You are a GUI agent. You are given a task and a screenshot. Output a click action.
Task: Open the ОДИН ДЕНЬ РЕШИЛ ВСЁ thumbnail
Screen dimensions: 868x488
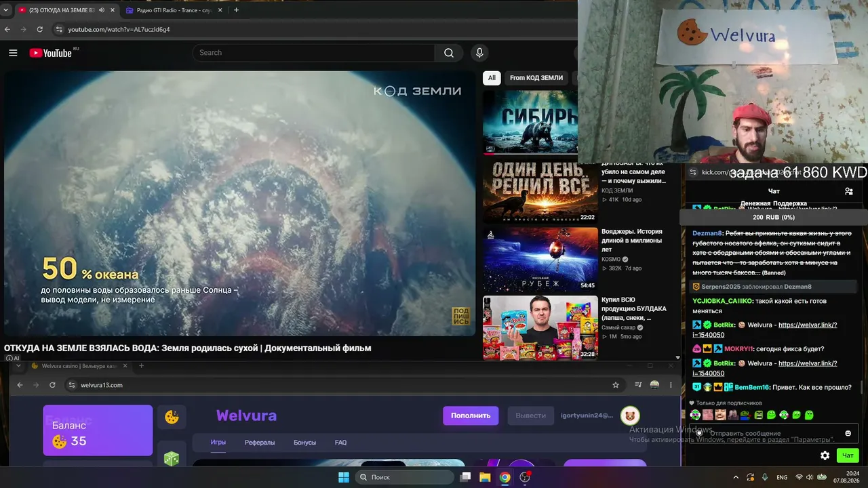click(540, 192)
